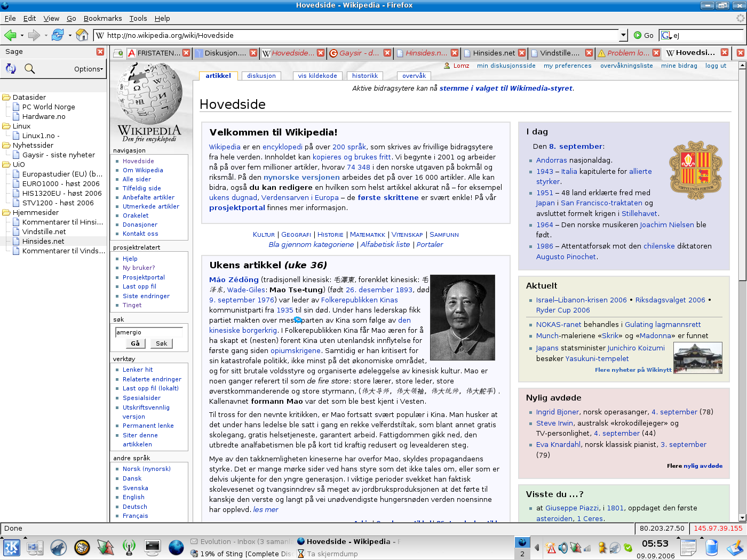Viewport: 747px width, 560px height.
Task: Go back with the green Back arrow
Action: [10, 35]
